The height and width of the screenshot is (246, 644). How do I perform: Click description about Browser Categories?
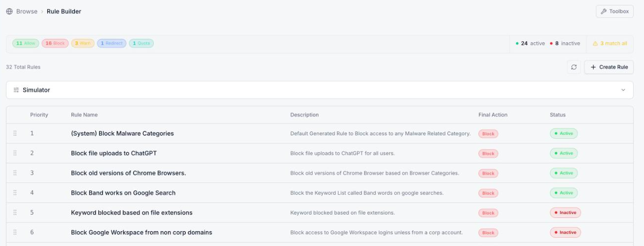coord(374,173)
